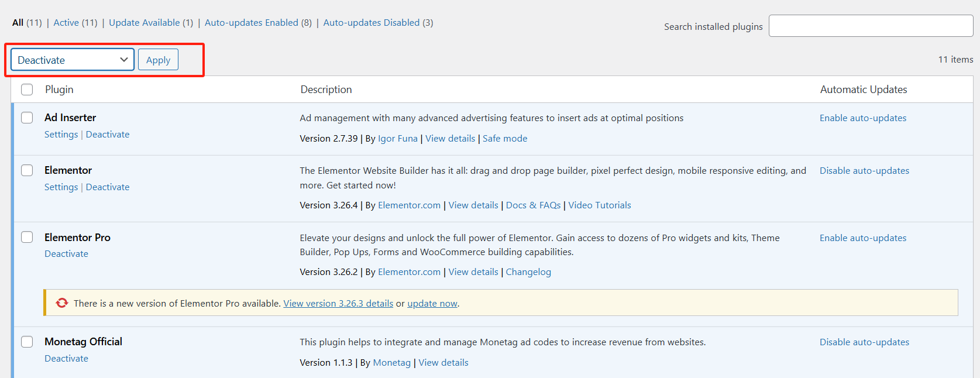980x378 pixels.
Task: Mark the Monetag Official checkbox
Action: point(27,342)
